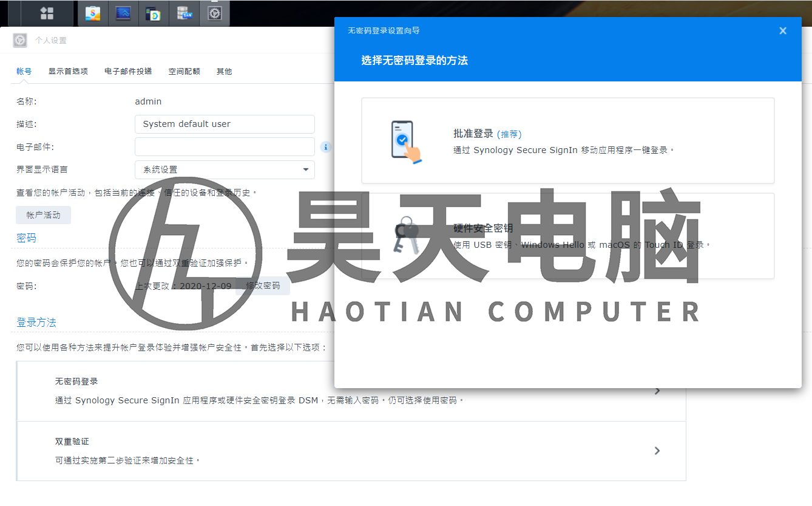Open Package Center from the taskbar
This screenshot has width=812, height=506.
click(x=92, y=13)
